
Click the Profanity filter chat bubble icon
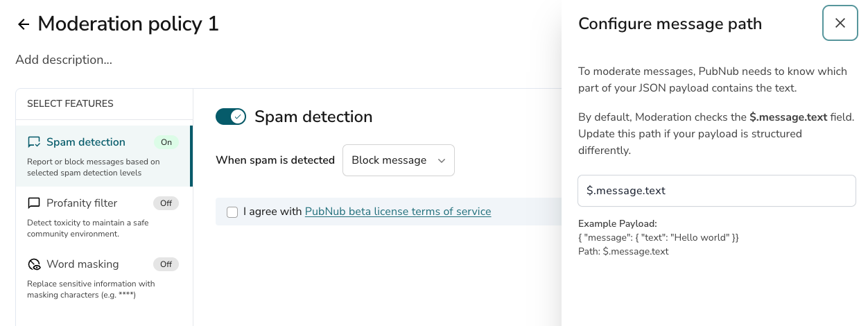click(x=34, y=203)
